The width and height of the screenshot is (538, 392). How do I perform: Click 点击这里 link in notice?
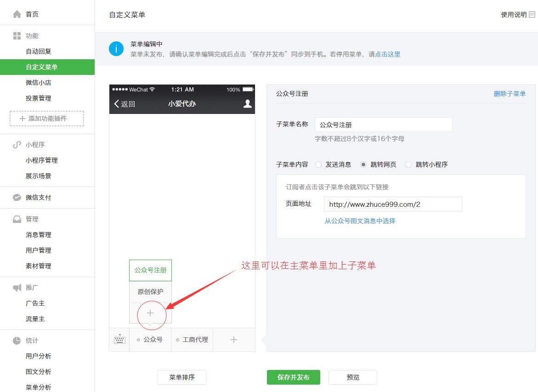pyautogui.click(x=388, y=54)
